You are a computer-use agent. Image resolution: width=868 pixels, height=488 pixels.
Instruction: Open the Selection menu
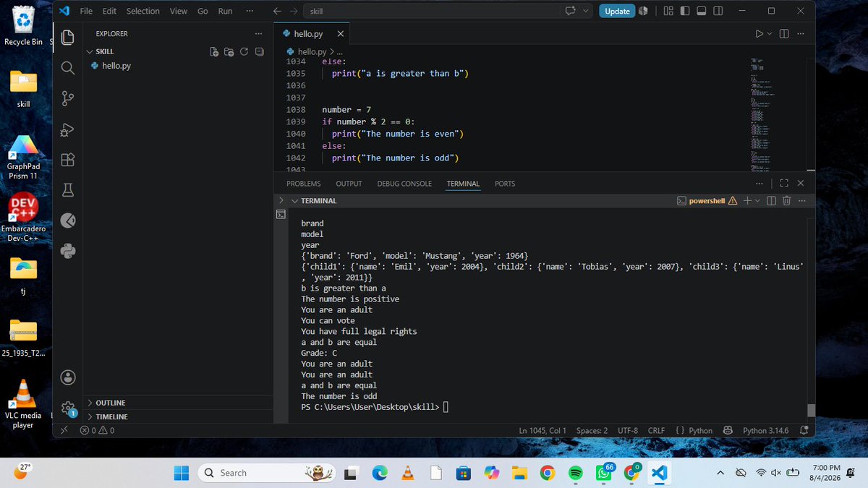coord(143,11)
